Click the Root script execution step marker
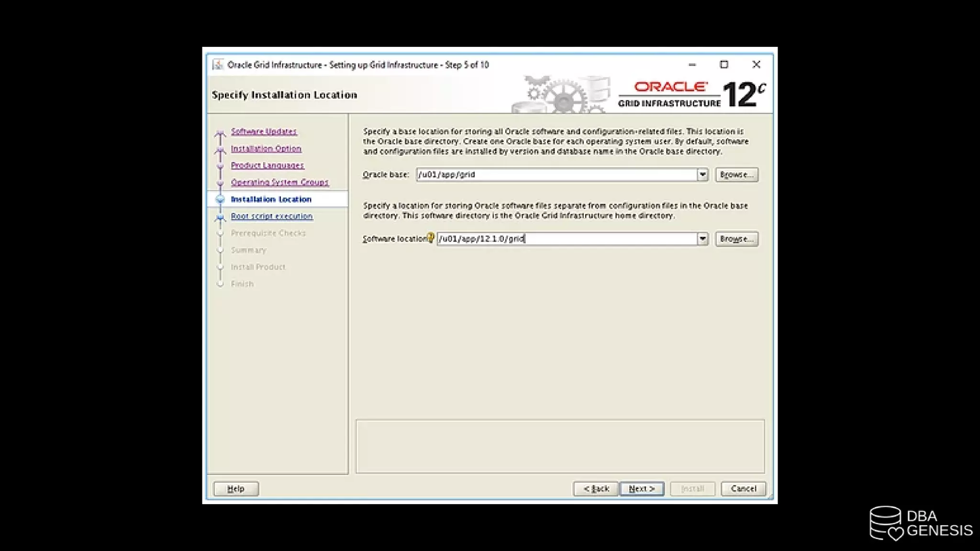980x551 pixels. [220, 218]
